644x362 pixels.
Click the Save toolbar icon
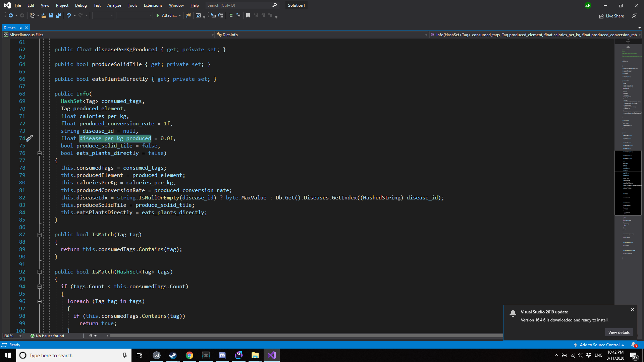click(51, 15)
